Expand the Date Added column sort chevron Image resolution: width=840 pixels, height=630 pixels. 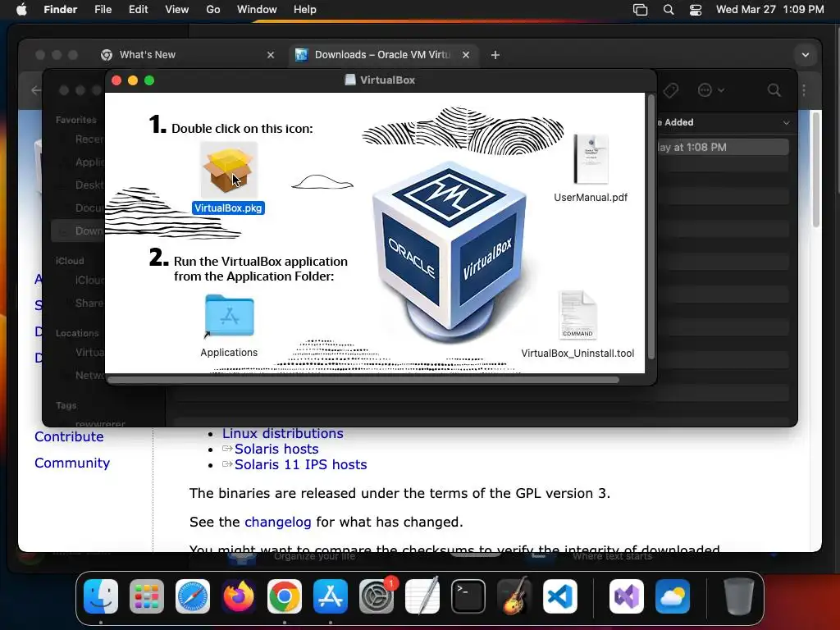786,123
